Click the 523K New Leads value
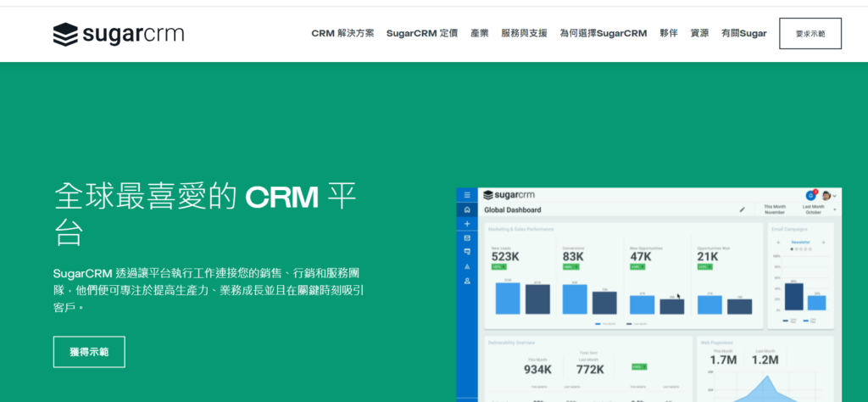Viewport: 868px width, 402px height. [506, 257]
